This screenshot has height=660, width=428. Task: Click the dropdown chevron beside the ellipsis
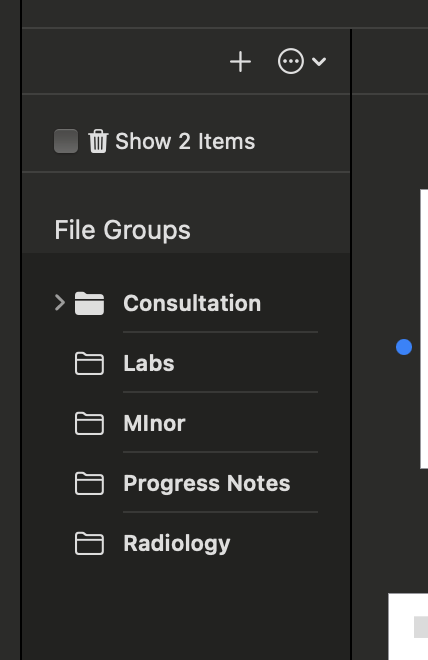tap(319, 62)
